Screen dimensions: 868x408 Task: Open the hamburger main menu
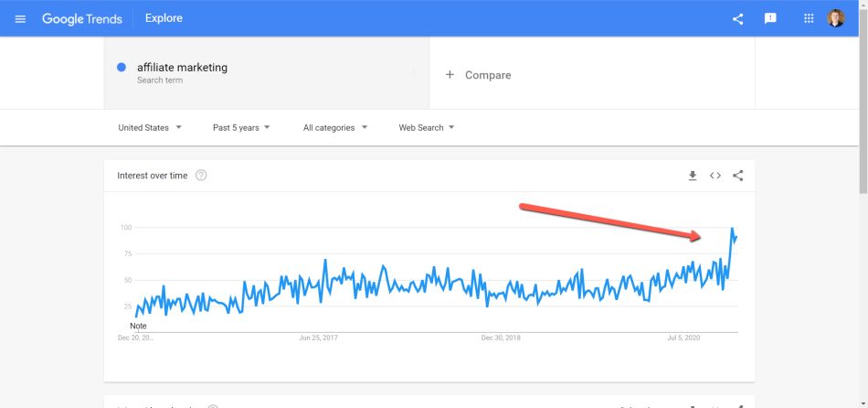tap(20, 18)
